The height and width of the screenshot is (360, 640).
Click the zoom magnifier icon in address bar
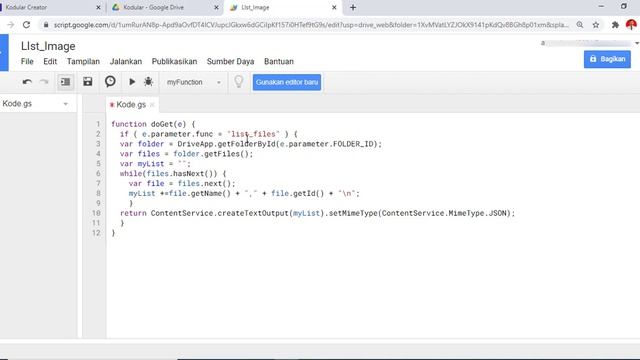point(580,25)
